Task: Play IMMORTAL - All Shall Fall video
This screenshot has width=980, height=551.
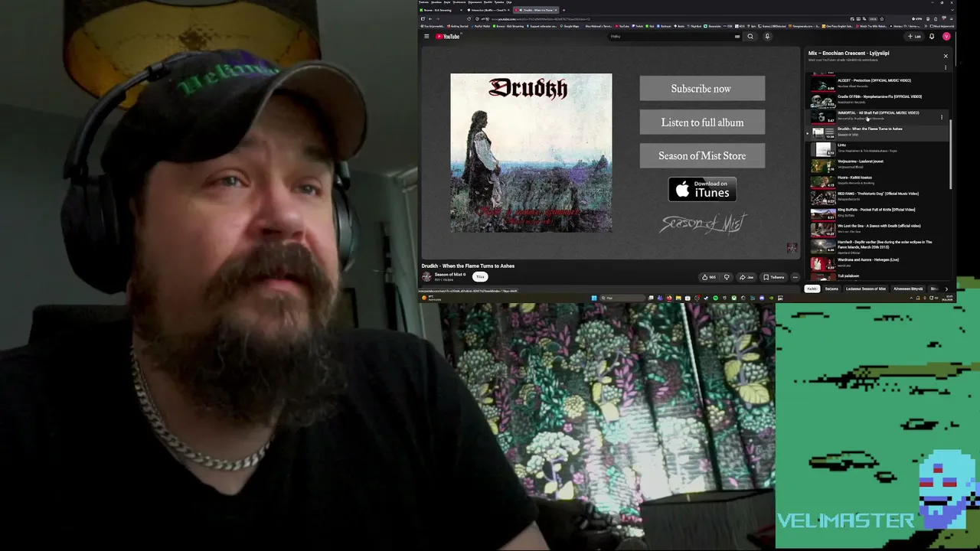Action: (x=875, y=116)
